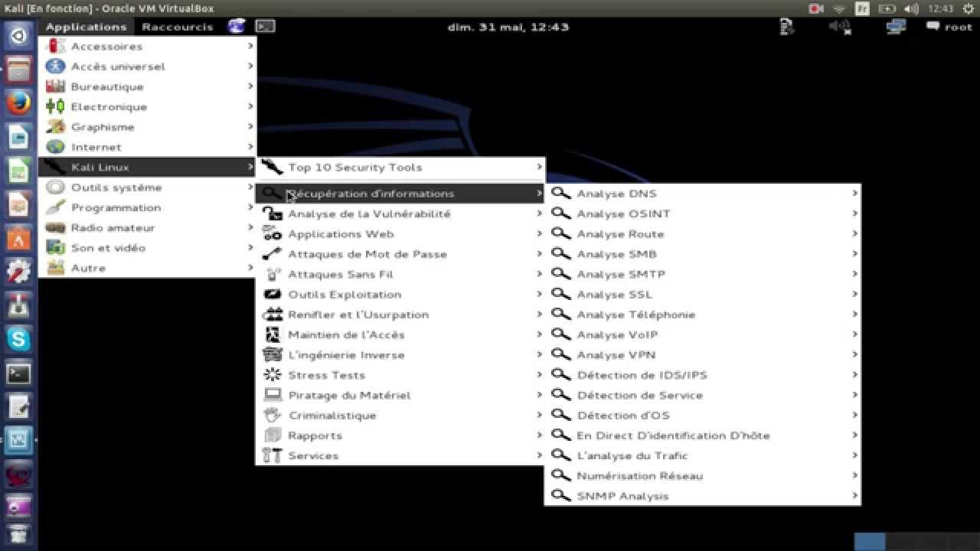Open Accessoires submenu

(x=147, y=46)
